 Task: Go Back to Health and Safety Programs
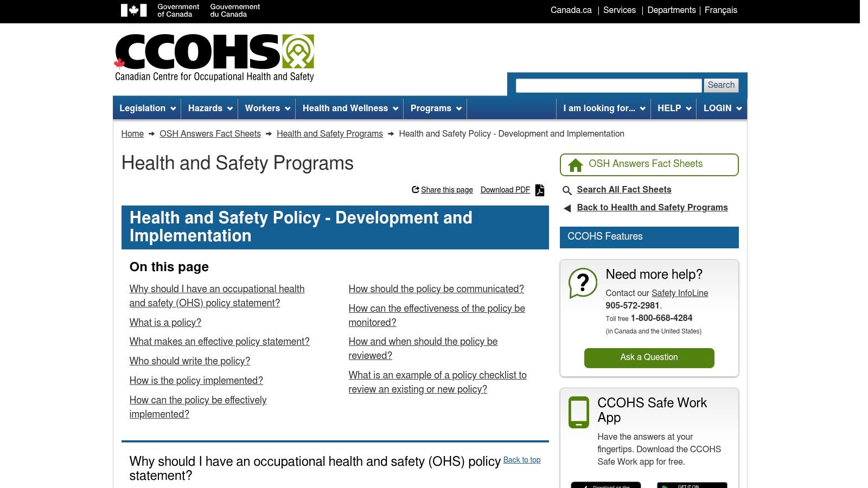coord(652,208)
